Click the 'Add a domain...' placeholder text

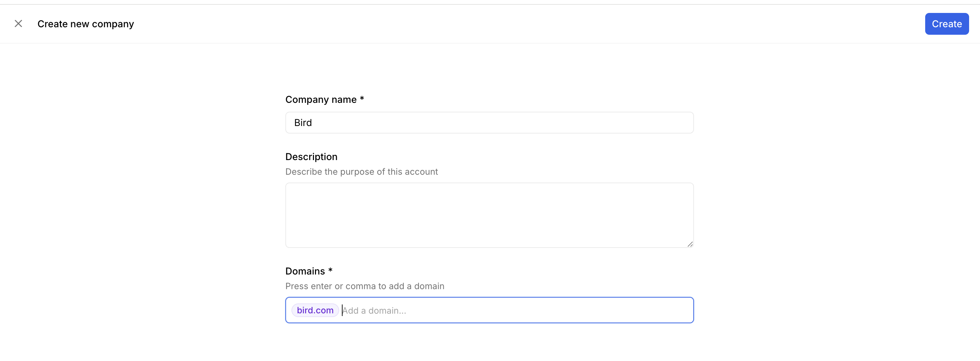(x=374, y=311)
